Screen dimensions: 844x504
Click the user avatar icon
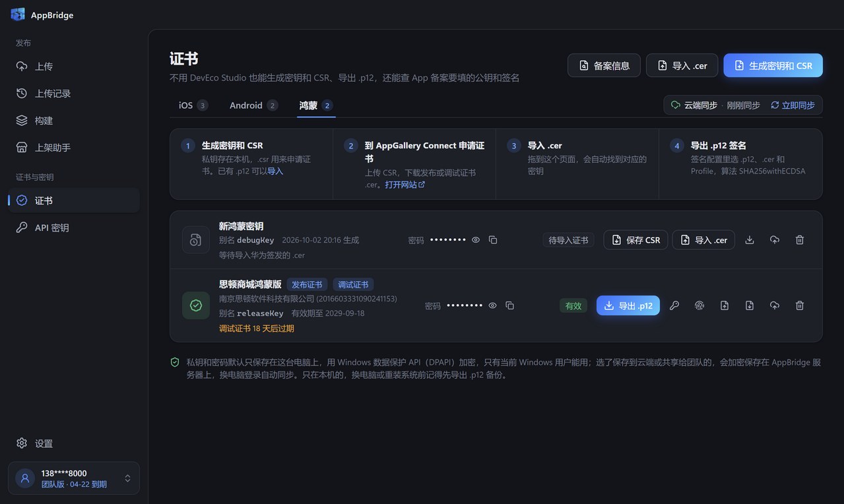(x=25, y=478)
